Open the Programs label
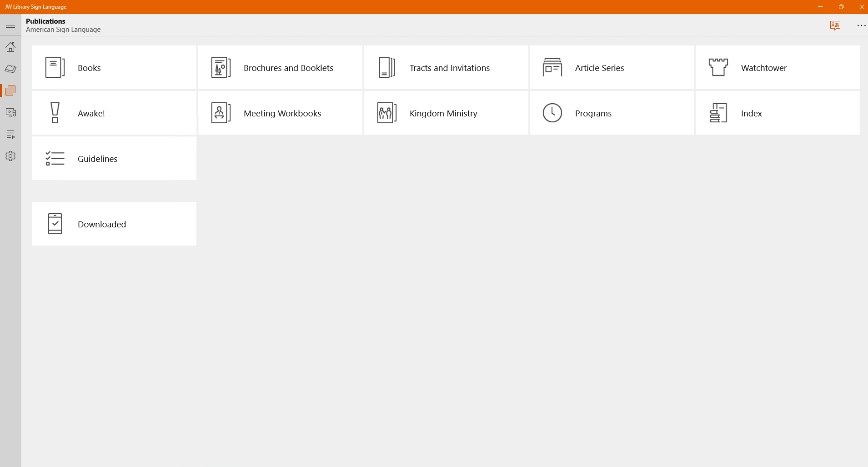868x467 pixels. point(593,113)
